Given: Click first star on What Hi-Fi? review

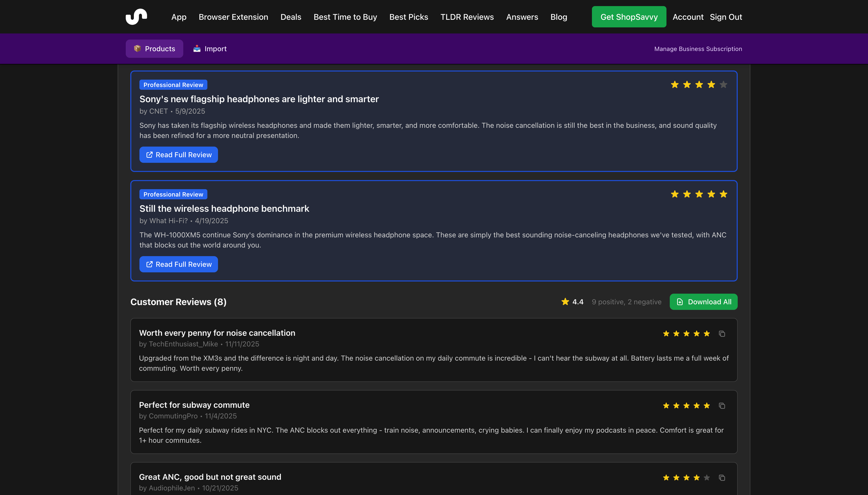Looking at the screenshot, I should tap(675, 194).
